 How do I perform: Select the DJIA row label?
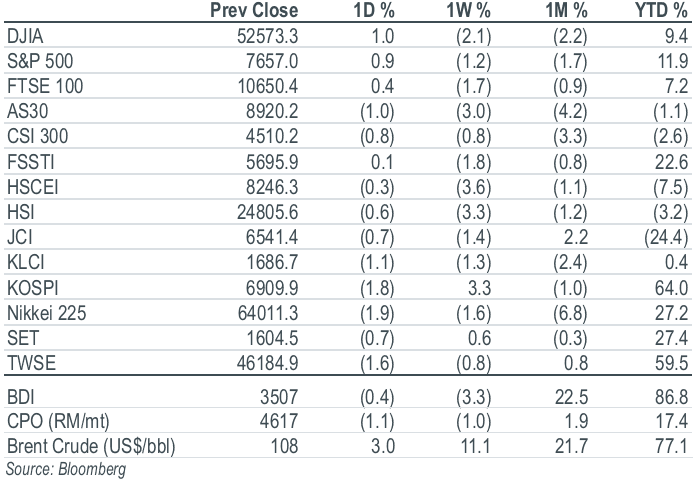[x=25, y=36]
